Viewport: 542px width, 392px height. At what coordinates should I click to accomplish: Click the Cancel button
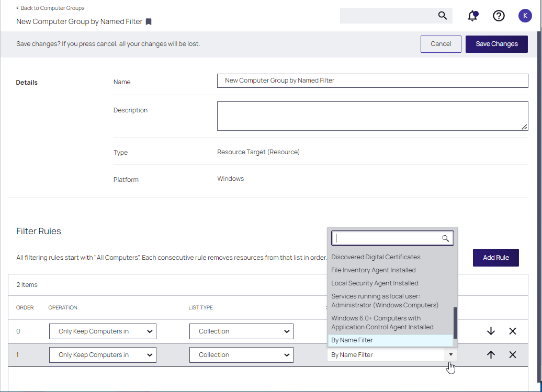click(x=441, y=44)
